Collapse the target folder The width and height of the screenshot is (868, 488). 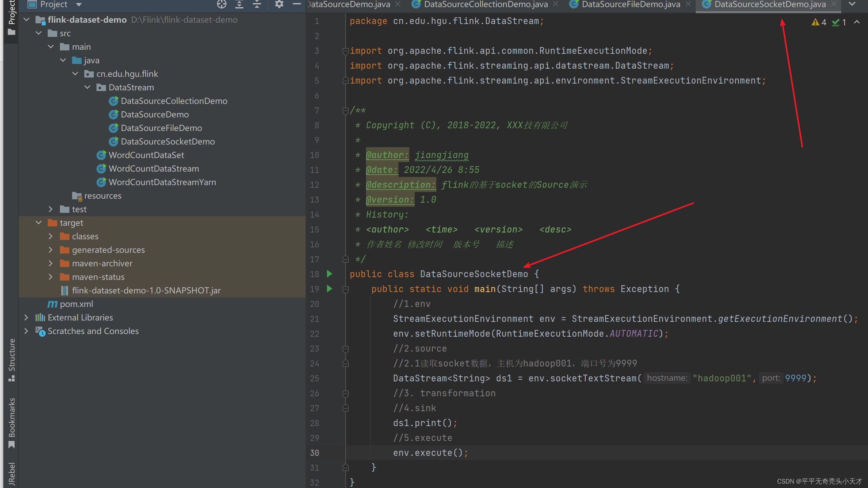pos(39,223)
